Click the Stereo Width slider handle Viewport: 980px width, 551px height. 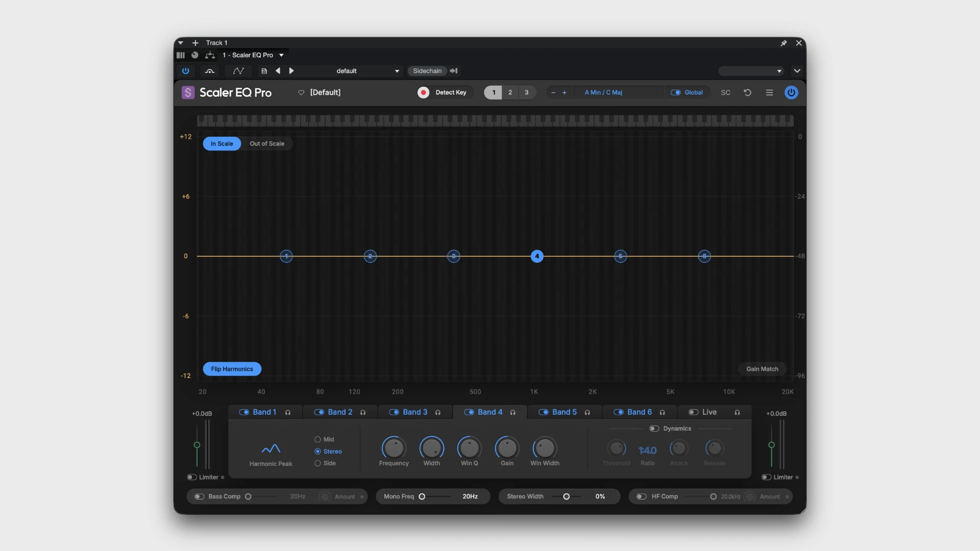tap(566, 496)
